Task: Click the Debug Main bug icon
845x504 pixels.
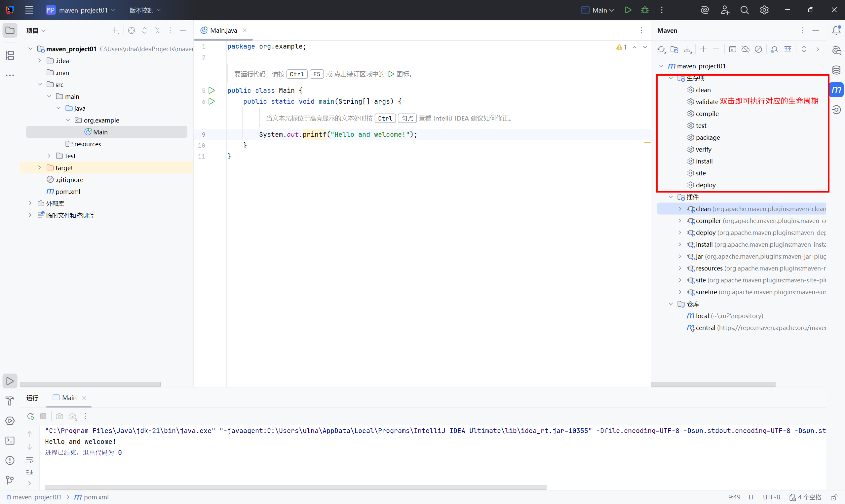Action: (644, 10)
